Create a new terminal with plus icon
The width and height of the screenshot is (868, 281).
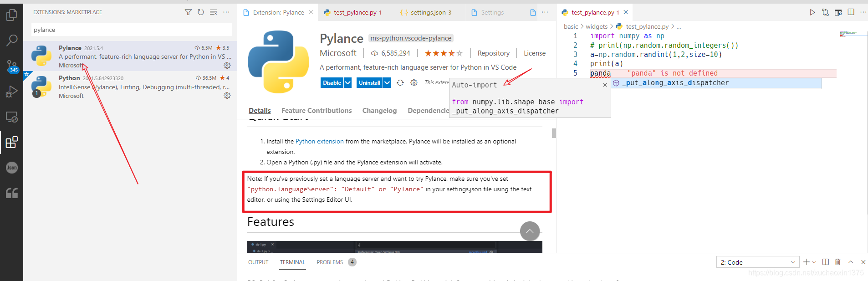806,262
